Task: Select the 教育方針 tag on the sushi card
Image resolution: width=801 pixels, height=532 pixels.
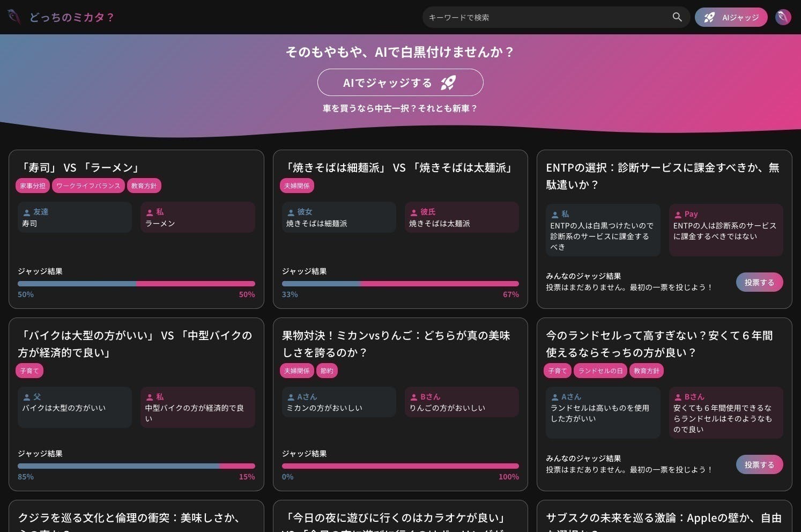Action: tap(143, 186)
